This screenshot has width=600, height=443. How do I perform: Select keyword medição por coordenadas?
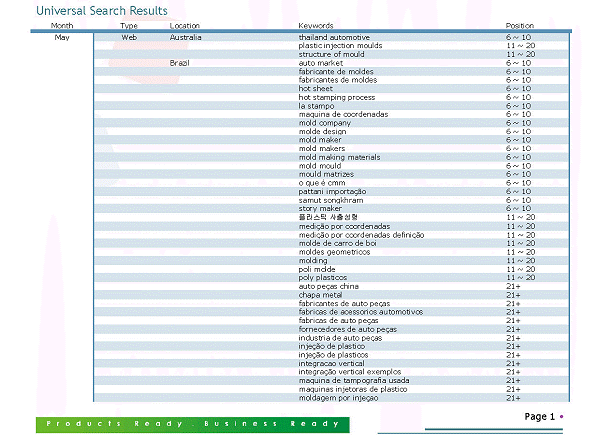(x=344, y=226)
